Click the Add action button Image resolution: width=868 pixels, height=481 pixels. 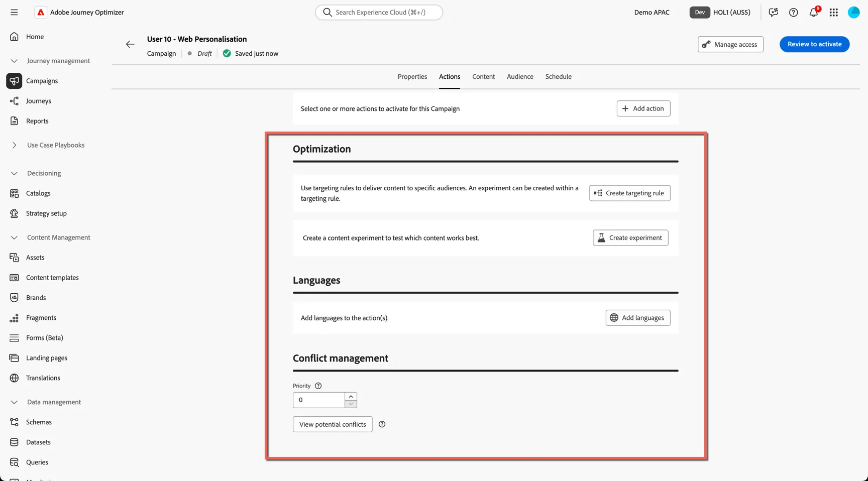tap(643, 108)
